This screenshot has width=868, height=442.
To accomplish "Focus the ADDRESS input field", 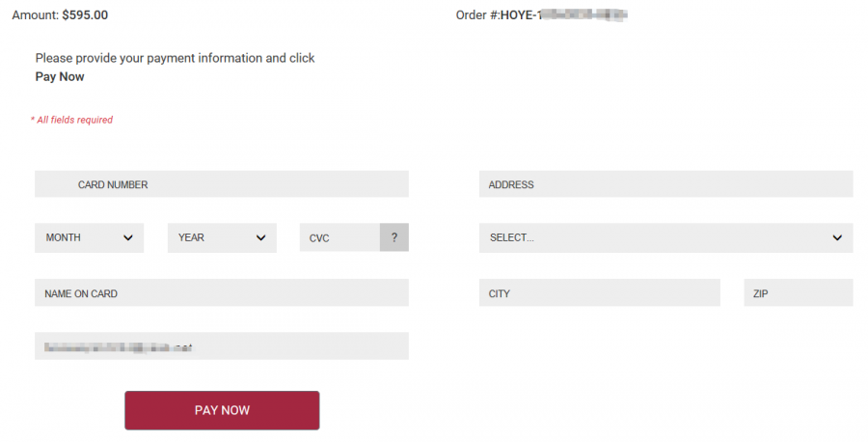I will 665,184.
